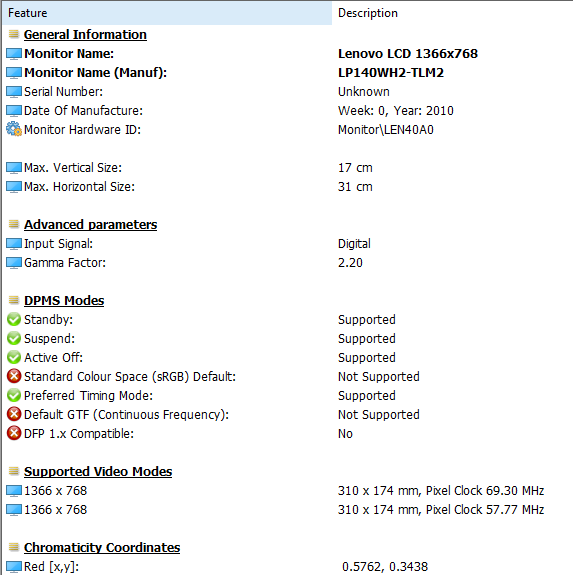Select the DPMS Modes section heading

(x=64, y=301)
